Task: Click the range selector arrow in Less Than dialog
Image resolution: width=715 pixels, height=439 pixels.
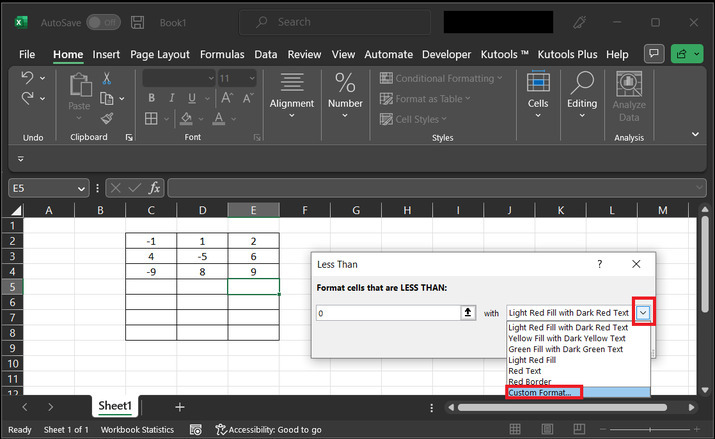Action: point(467,313)
